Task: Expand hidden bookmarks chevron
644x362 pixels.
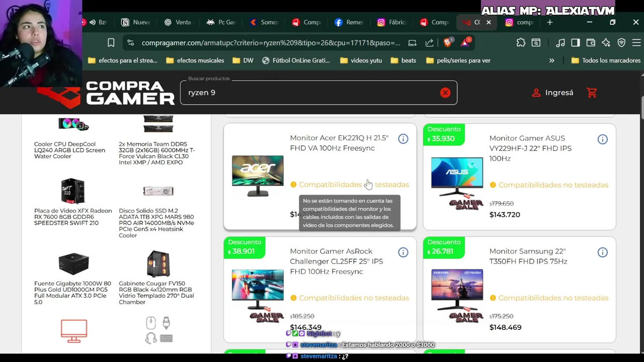Action: (x=551, y=60)
